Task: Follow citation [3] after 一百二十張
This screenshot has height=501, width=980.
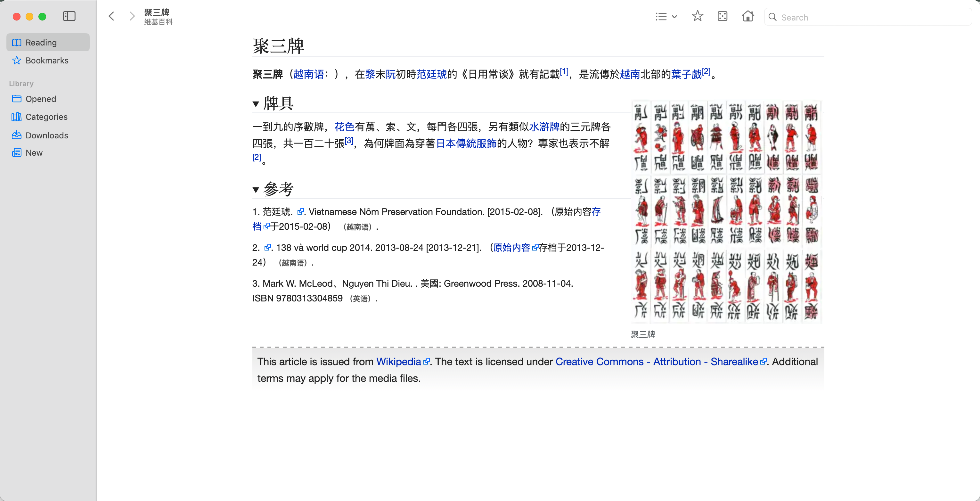Action: coord(349,140)
